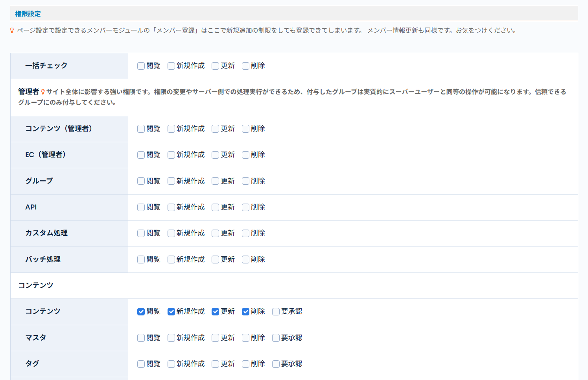Image resolution: width=588 pixels, height=380 pixels.
Task: Uncheck 新規作成 in the checked コンテンツ row
Action: click(x=171, y=311)
